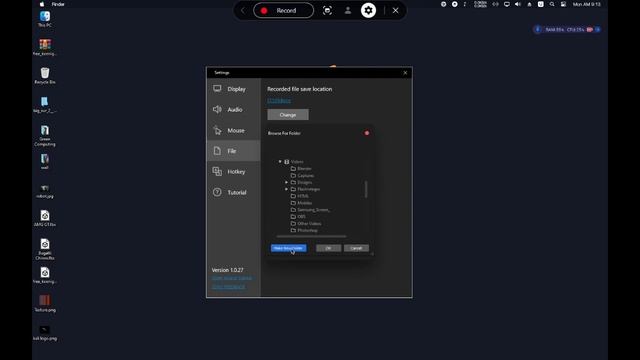Close the Settings window
This screenshot has height=360, width=640.
[x=405, y=73]
